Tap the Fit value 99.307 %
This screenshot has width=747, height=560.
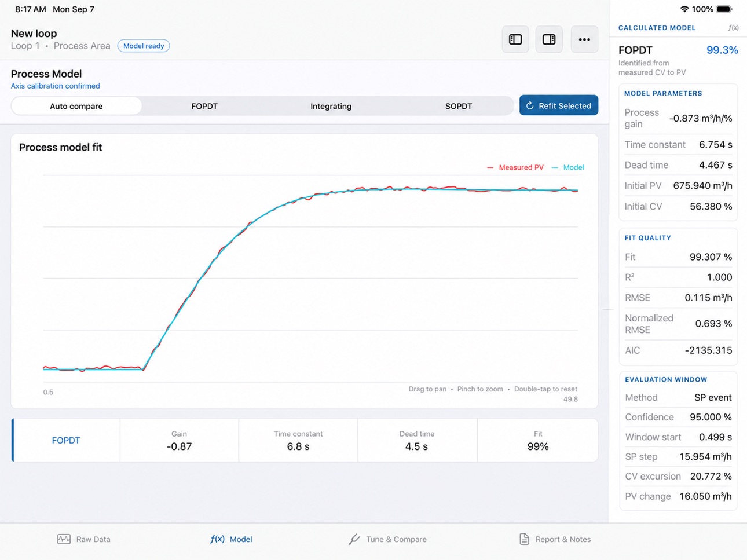coord(711,257)
